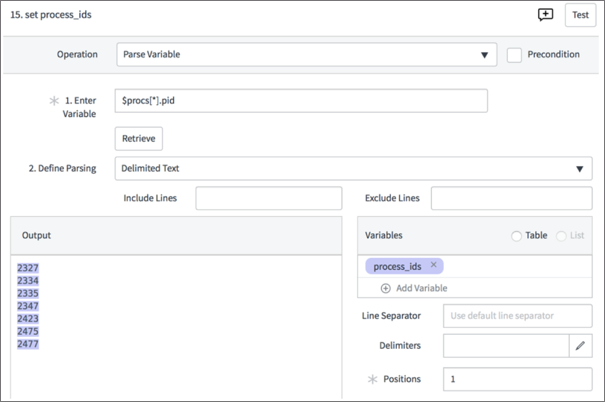
Task: Remove the process_ids variable with its X
Action: pos(433,265)
